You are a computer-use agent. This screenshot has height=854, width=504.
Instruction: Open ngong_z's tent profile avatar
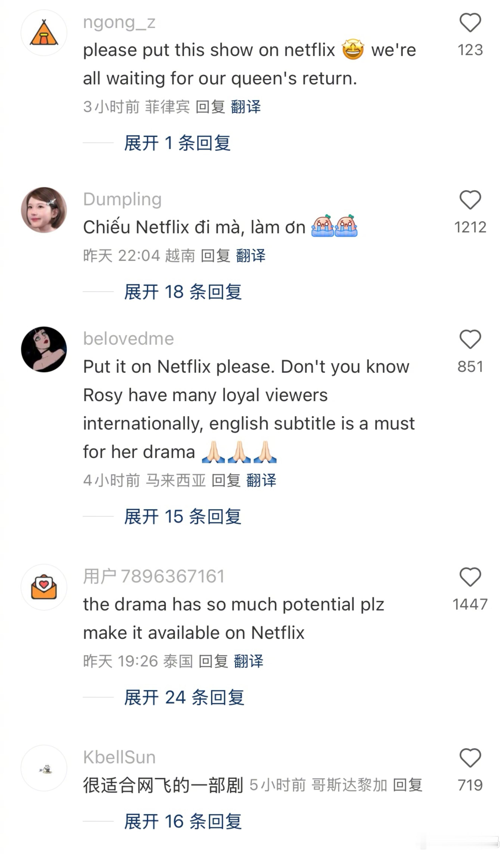[44, 33]
